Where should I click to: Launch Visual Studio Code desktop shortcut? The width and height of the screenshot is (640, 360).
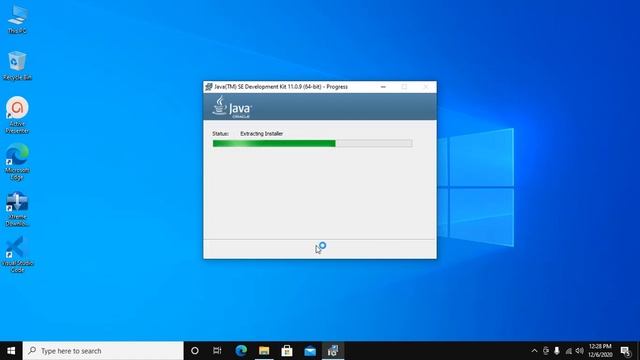(17, 254)
